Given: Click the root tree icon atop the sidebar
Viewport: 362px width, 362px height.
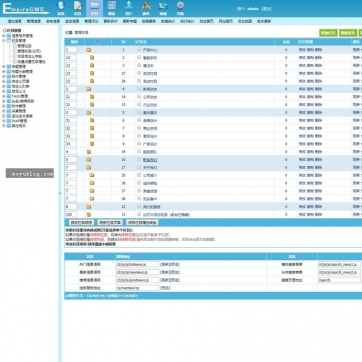Looking at the screenshot, I should pyautogui.click(x=4, y=30).
